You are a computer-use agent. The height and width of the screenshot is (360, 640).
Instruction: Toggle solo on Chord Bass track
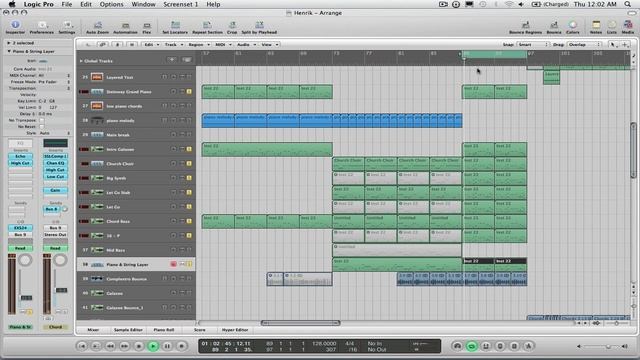coord(189,221)
